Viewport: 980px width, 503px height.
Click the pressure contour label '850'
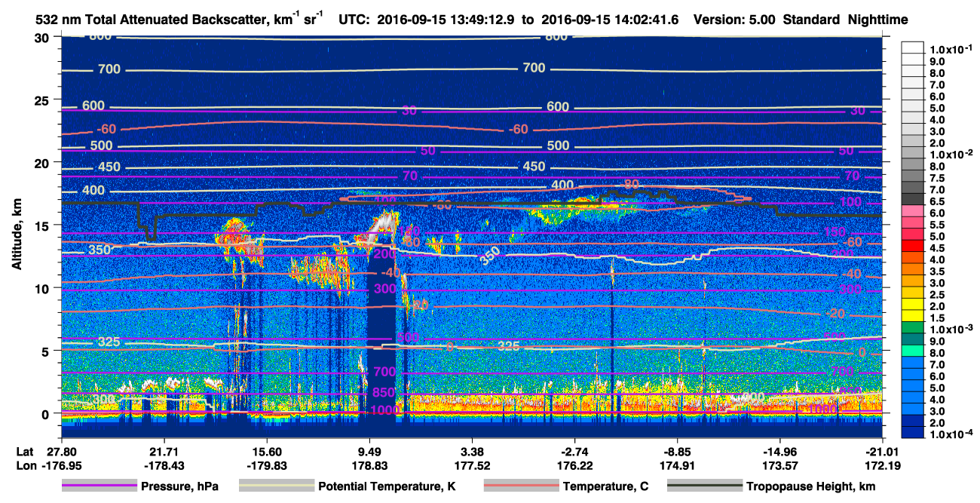point(383,393)
